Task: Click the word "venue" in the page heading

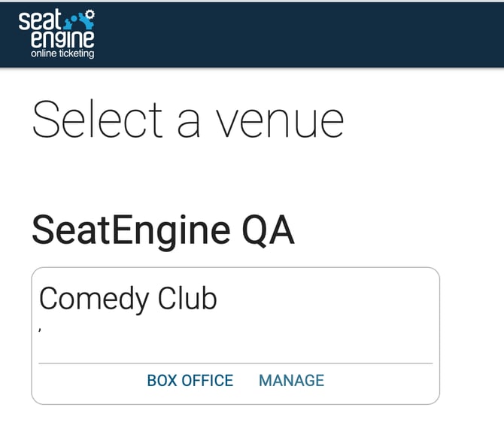Action: click(281, 120)
